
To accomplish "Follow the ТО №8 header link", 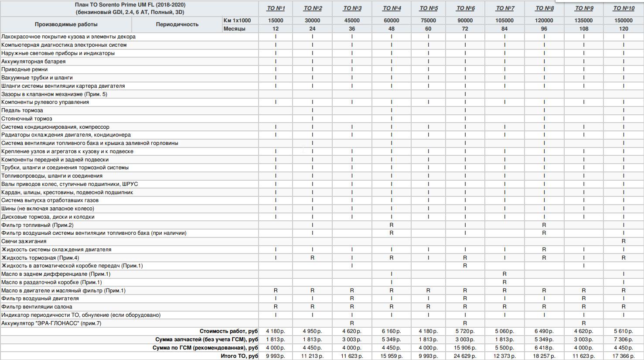I will 544,8.
